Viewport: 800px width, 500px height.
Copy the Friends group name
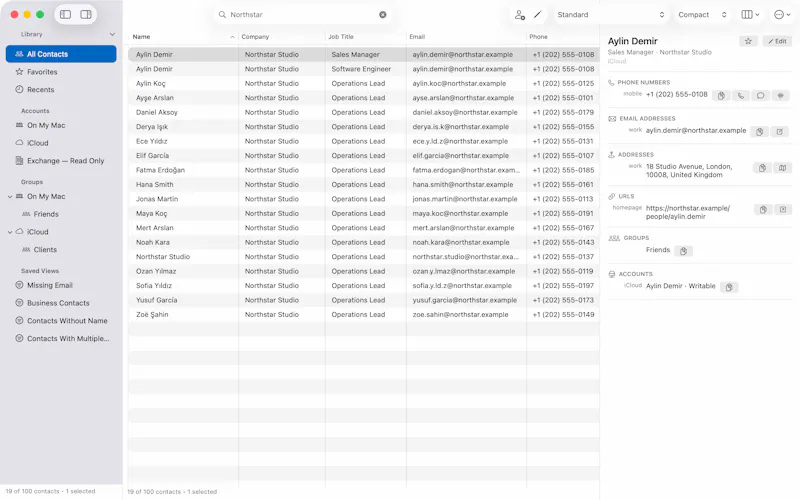coord(683,251)
